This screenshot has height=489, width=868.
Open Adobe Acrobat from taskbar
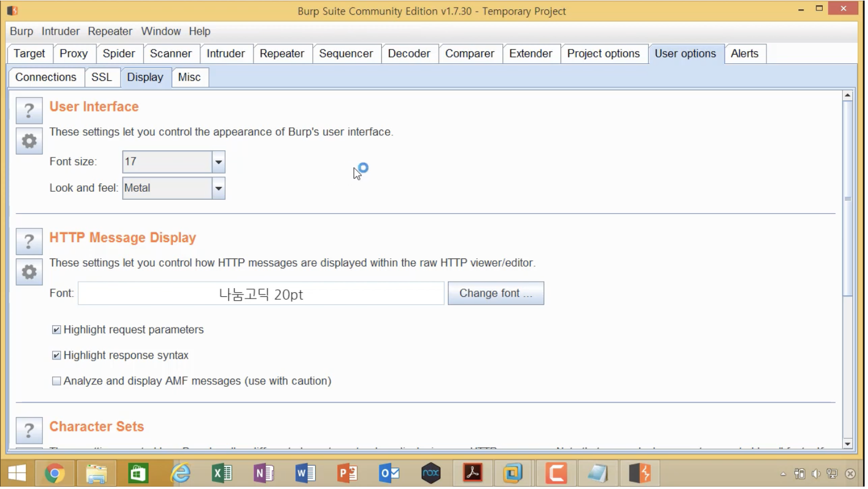[x=473, y=474]
